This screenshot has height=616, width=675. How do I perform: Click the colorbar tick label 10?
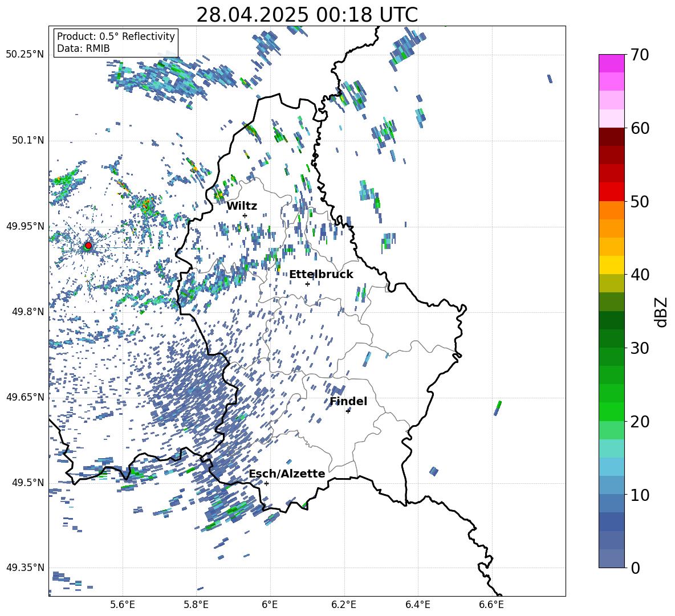pyautogui.click(x=640, y=495)
